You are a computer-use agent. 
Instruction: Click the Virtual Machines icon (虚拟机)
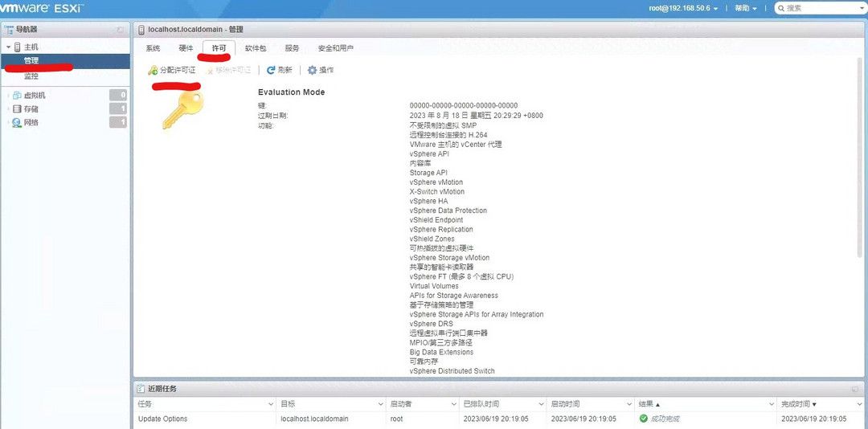[17, 96]
